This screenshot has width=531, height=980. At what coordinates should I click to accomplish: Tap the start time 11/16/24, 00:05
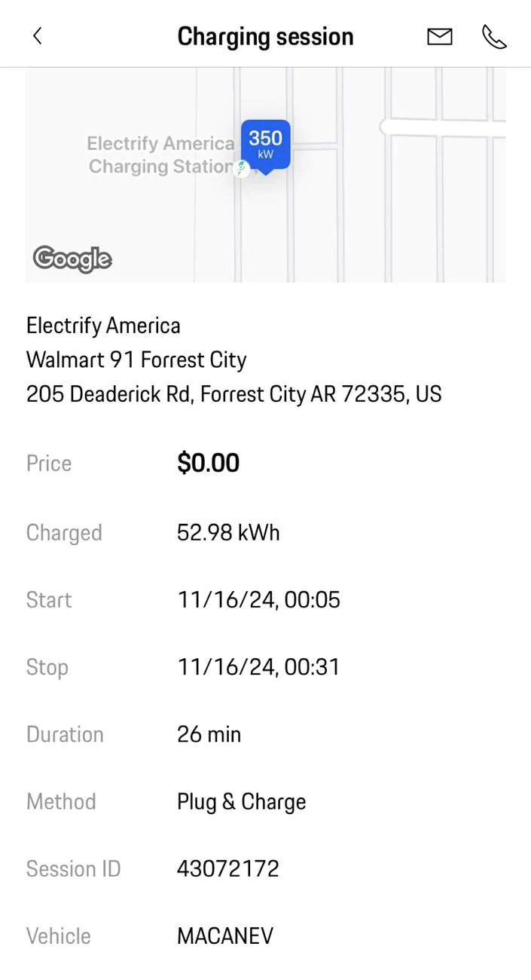point(258,600)
